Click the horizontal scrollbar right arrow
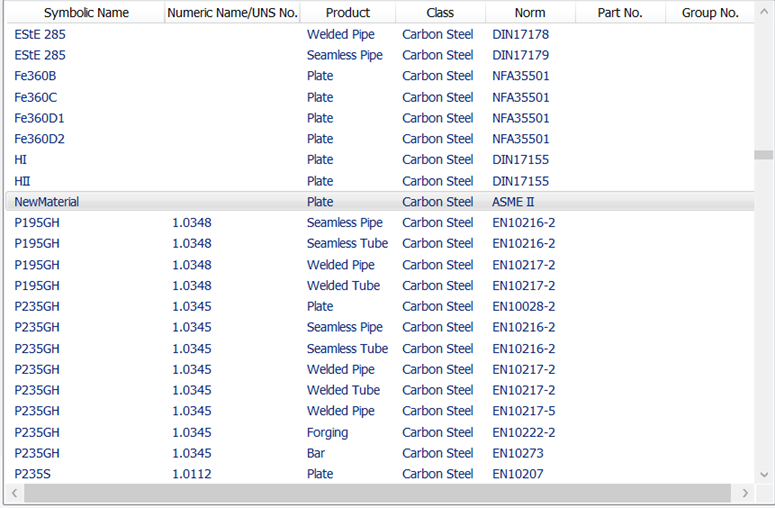 (x=745, y=493)
